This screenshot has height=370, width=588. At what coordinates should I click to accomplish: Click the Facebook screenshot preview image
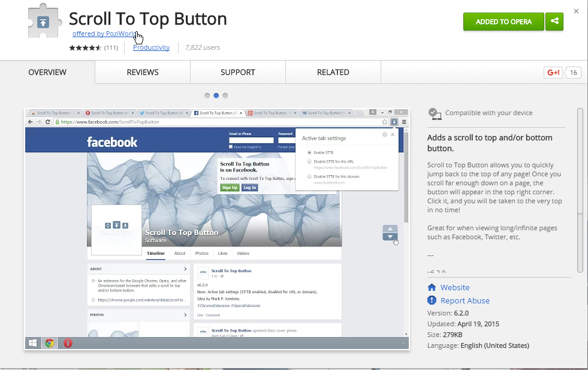pyautogui.click(x=217, y=229)
